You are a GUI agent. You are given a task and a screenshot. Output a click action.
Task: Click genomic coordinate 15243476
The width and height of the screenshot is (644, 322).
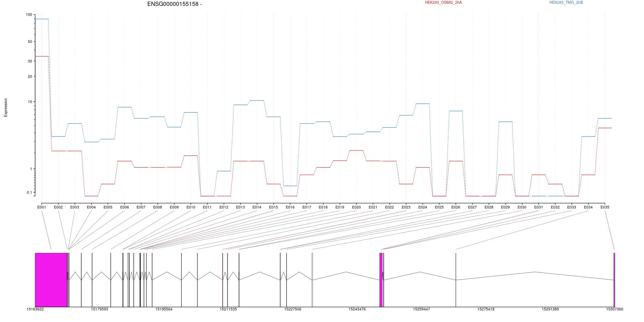[357, 309]
